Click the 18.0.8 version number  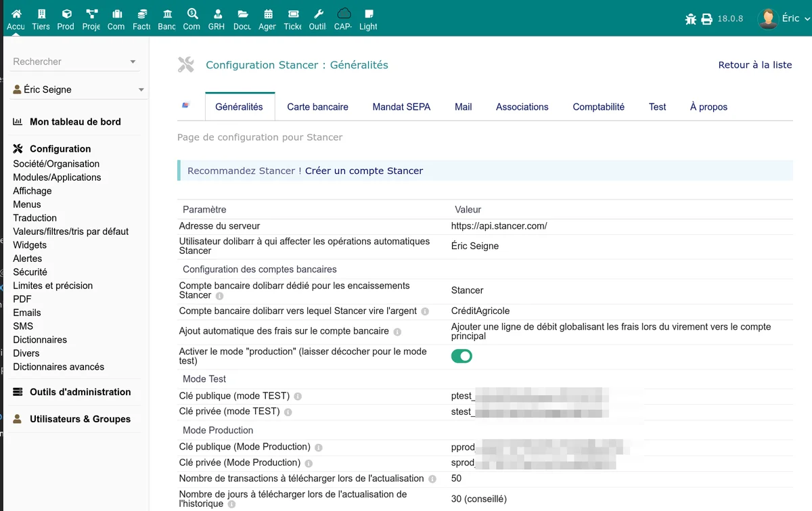730,19
